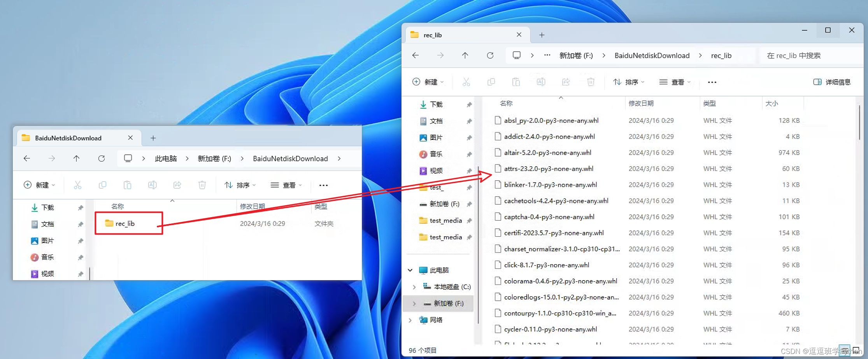Close the rec_lib tab
Image resolution: width=868 pixels, height=359 pixels.
coord(519,35)
